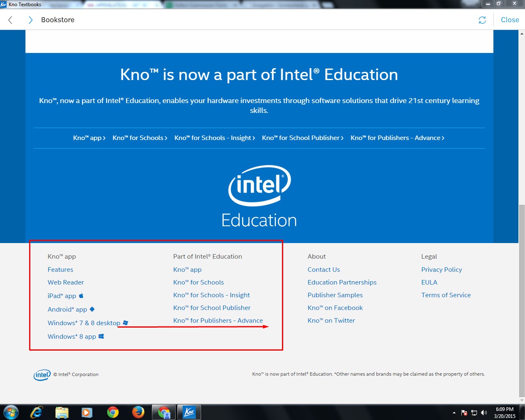Open the Privacy Policy link

(442, 270)
